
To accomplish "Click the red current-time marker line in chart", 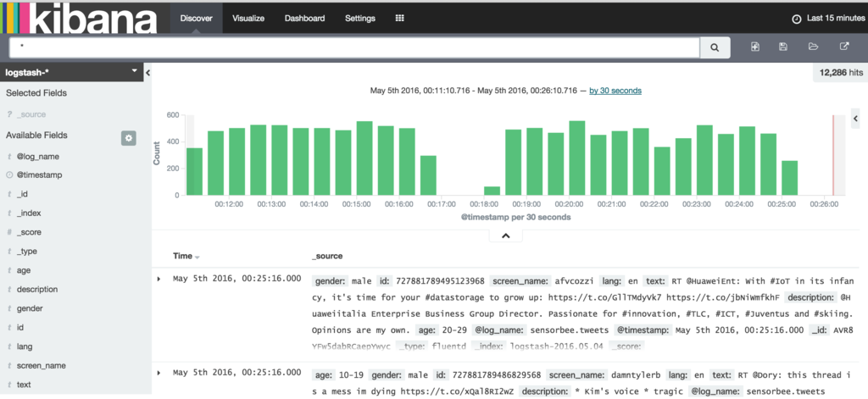I will point(832,155).
